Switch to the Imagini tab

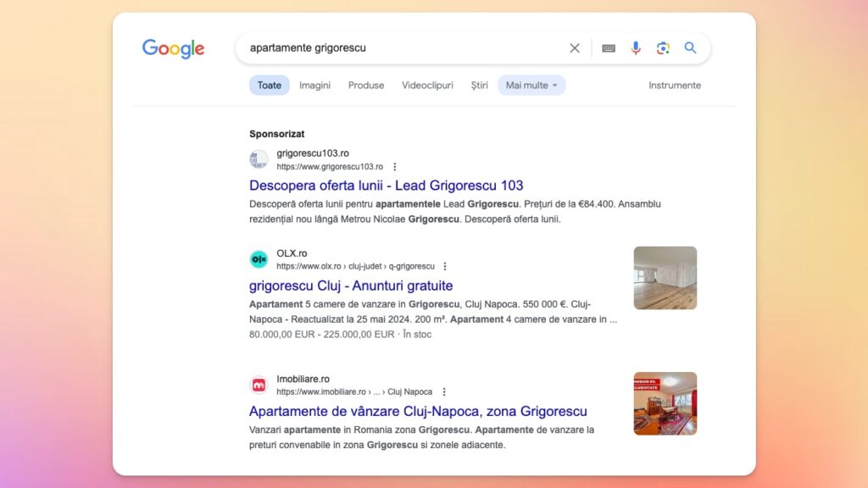pyautogui.click(x=314, y=86)
